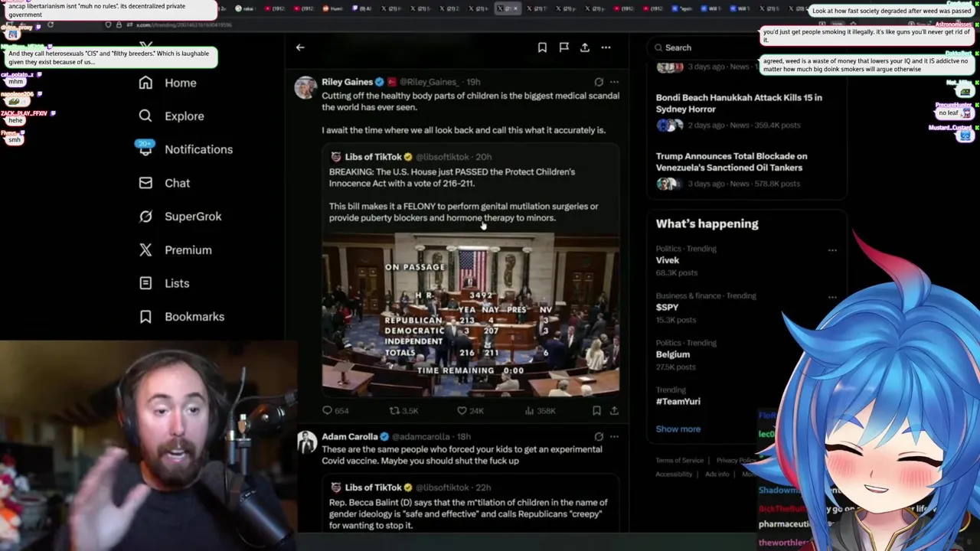This screenshot has height=551, width=980.
Task: Open more options on Adam Carolla post
Action: (614, 436)
